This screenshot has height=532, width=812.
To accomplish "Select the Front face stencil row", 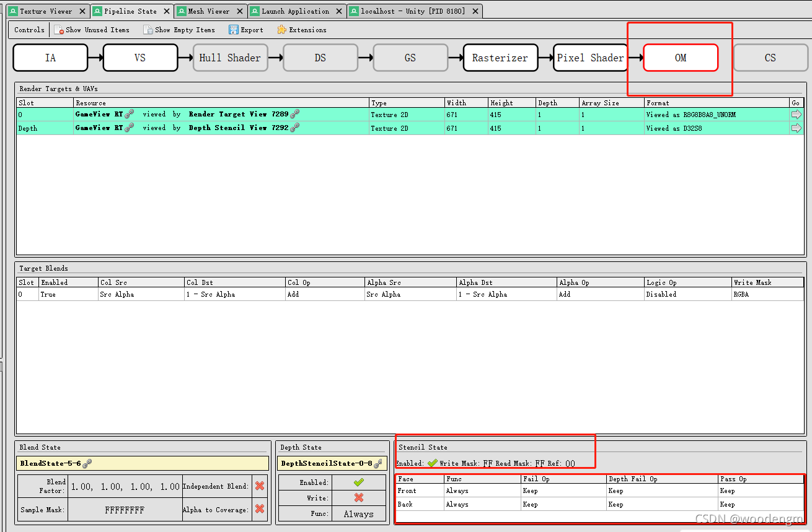I will (x=599, y=491).
